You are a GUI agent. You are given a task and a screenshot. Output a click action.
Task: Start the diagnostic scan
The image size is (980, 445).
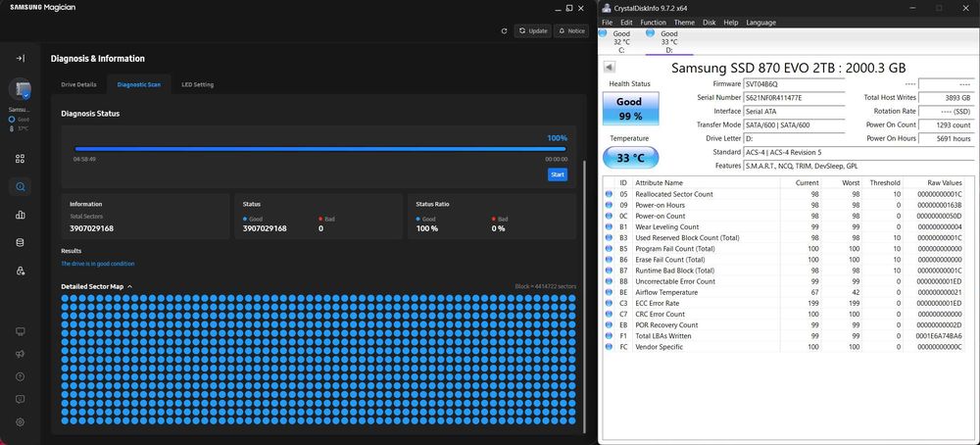[558, 174]
